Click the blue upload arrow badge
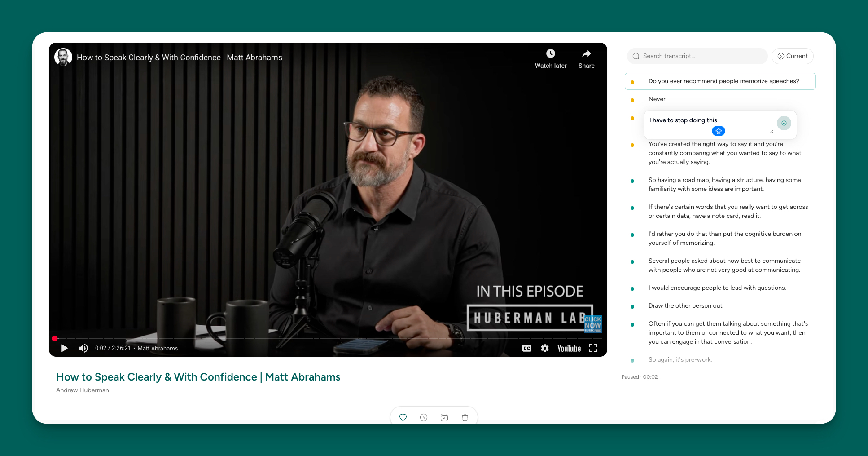868x456 pixels. (x=719, y=131)
